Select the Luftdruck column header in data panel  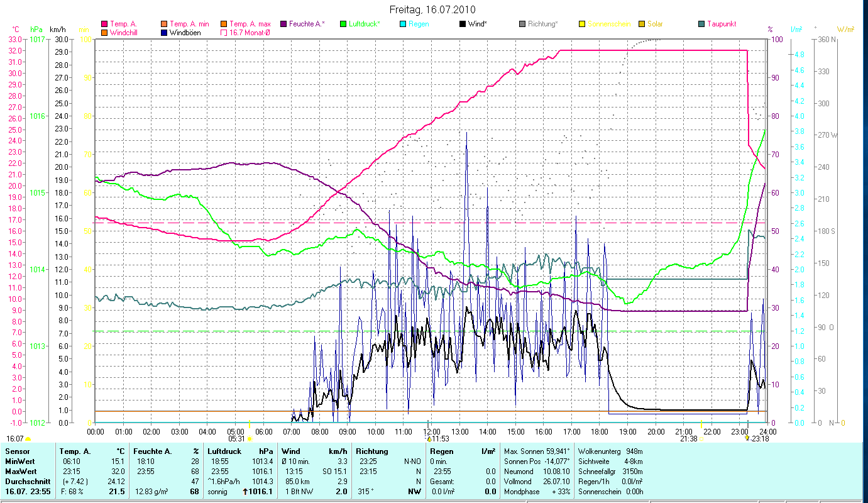click(x=224, y=451)
